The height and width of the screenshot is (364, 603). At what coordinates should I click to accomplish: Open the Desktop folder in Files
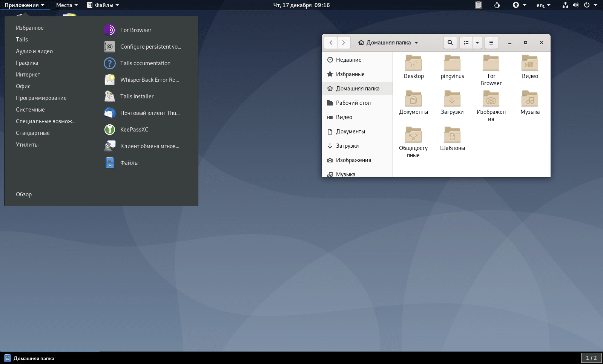coord(413,67)
